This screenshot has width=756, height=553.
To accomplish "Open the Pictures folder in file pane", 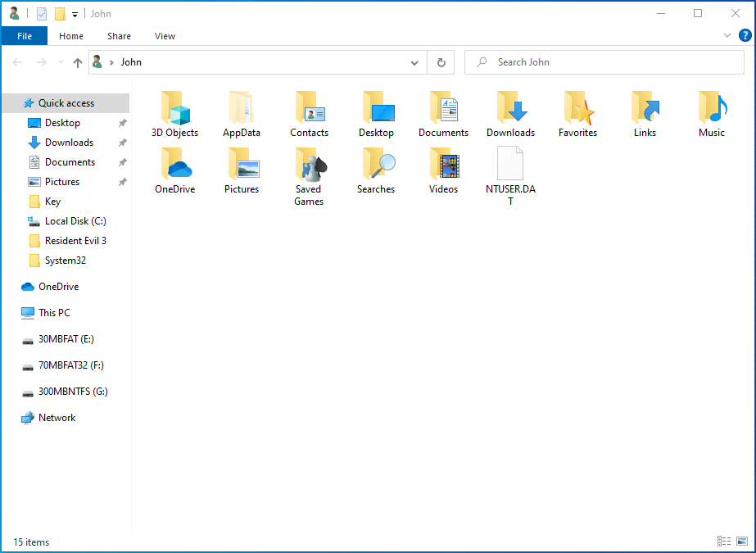I will pos(242,170).
